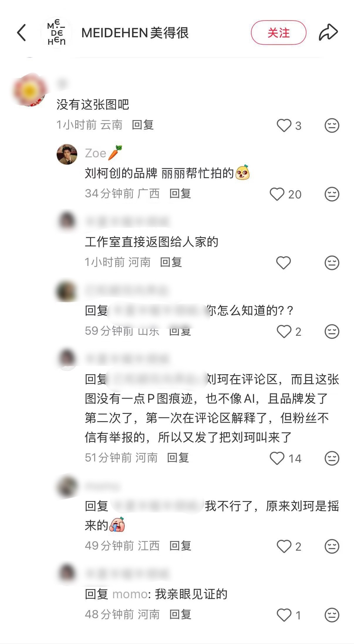Open the momo username mention
354x644 pixels.
coord(130,594)
